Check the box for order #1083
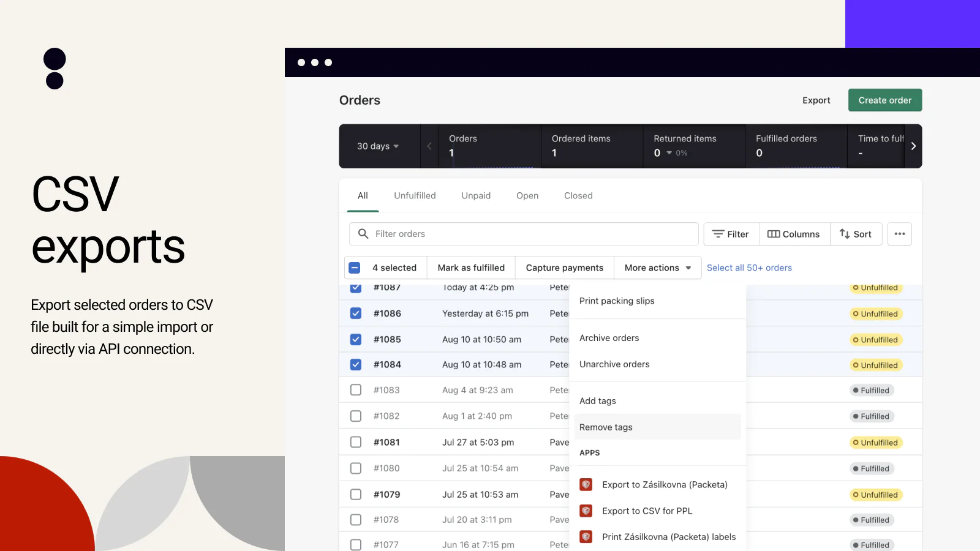 pyautogui.click(x=356, y=390)
